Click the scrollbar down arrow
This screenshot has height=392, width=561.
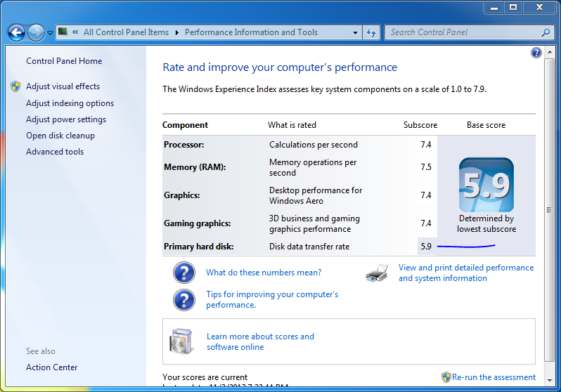[x=549, y=380]
